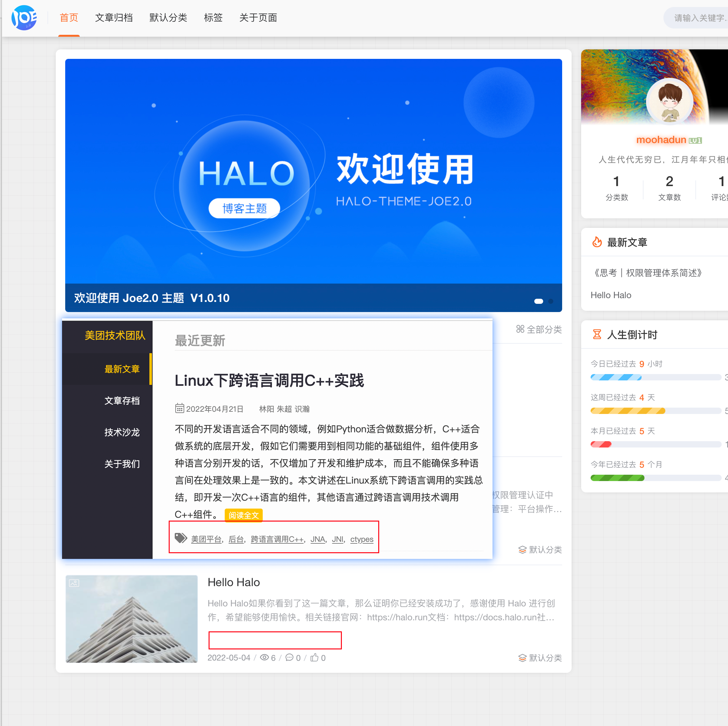Open the 首页 nav tab

coord(69,18)
